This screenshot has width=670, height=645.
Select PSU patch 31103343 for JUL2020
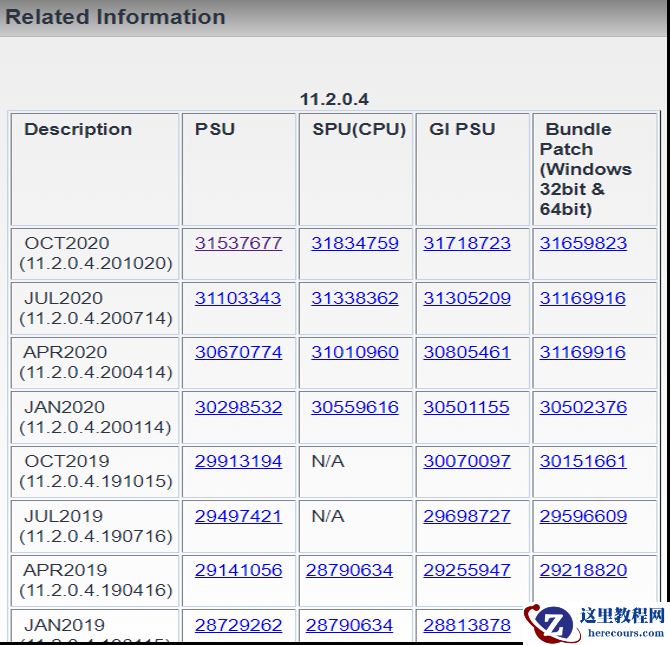tap(238, 298)
